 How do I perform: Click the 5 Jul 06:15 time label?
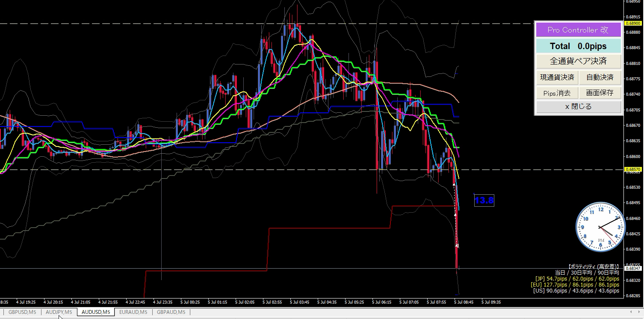tap(381, 302)
